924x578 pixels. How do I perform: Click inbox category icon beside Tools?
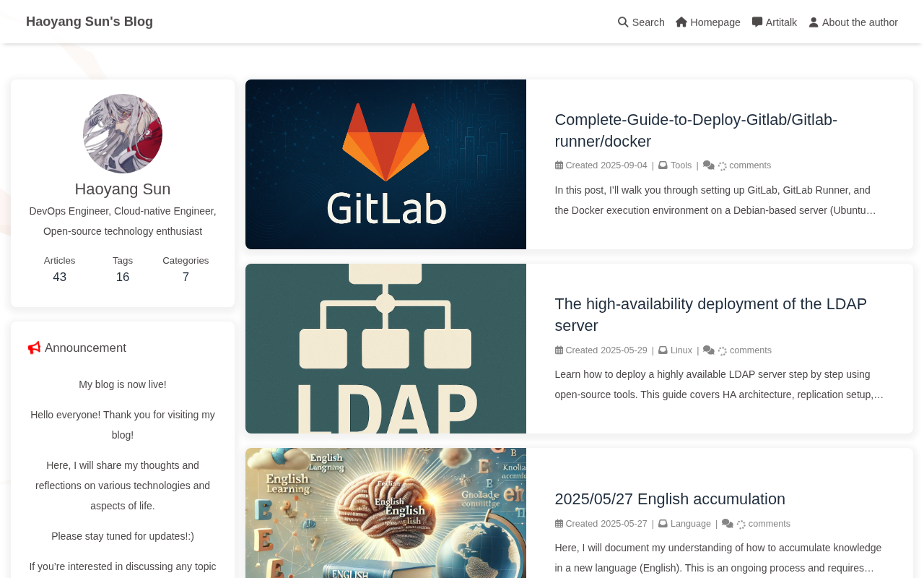(663, 165)
